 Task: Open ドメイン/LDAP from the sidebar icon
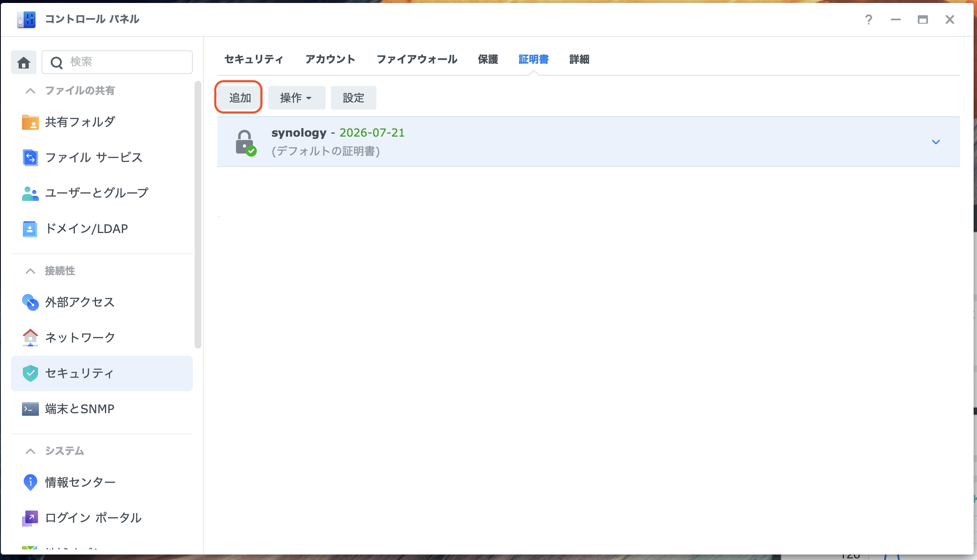(x=30, y=228)
